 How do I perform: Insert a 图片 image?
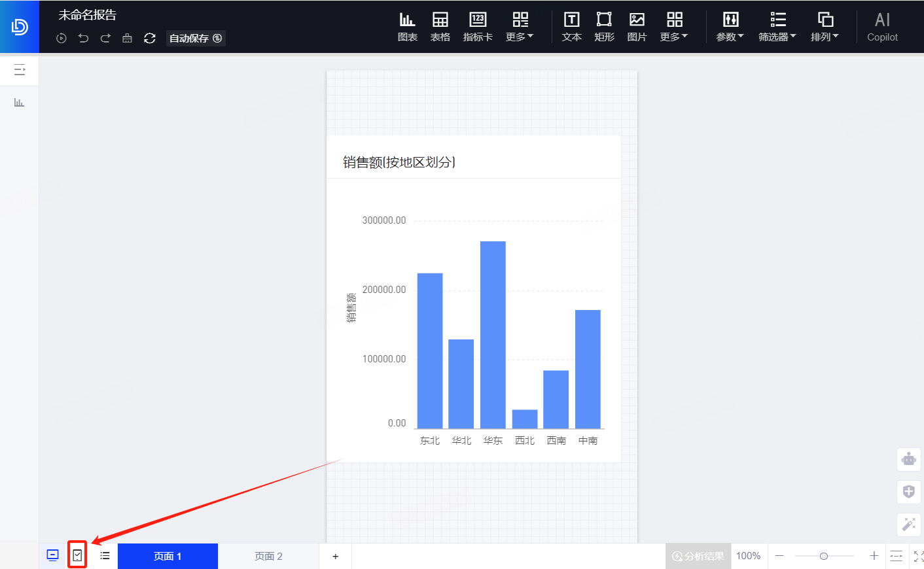point(637,27)
